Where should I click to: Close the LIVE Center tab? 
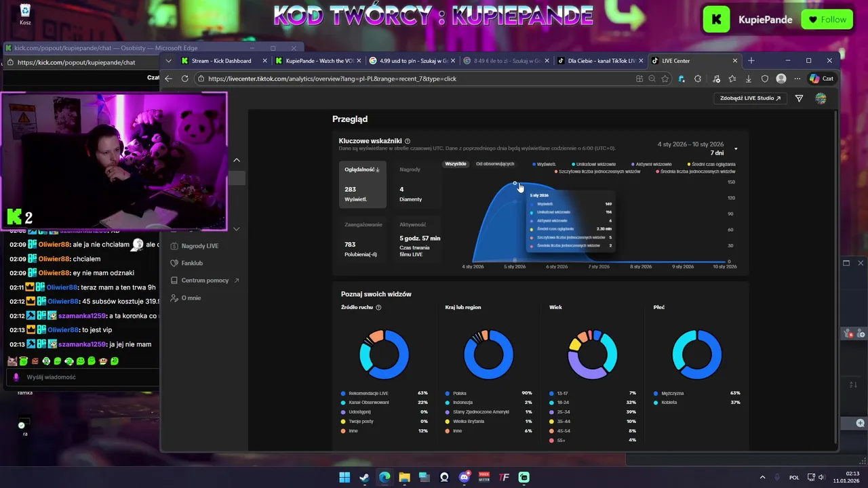[x=734, y=60]
